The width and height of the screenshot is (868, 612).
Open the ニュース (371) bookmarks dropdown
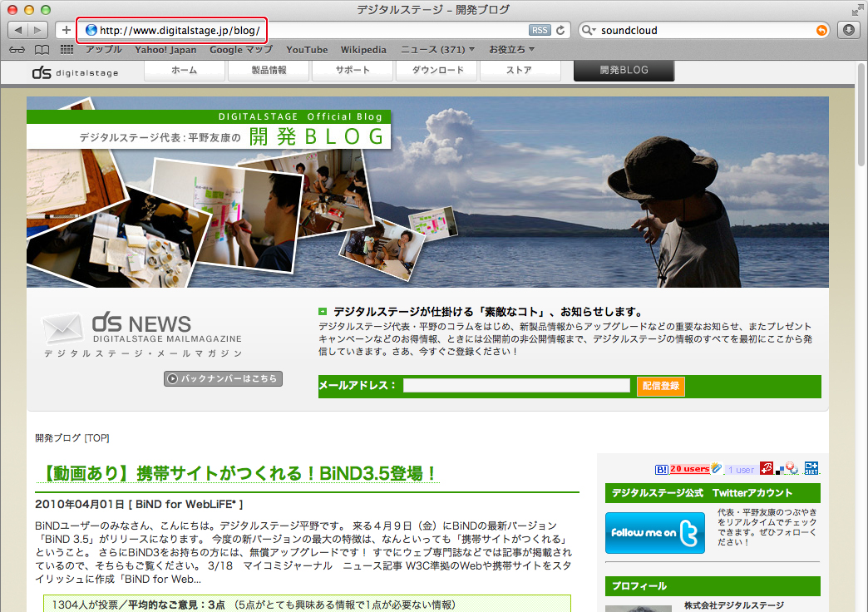click(x=437, y=50)
